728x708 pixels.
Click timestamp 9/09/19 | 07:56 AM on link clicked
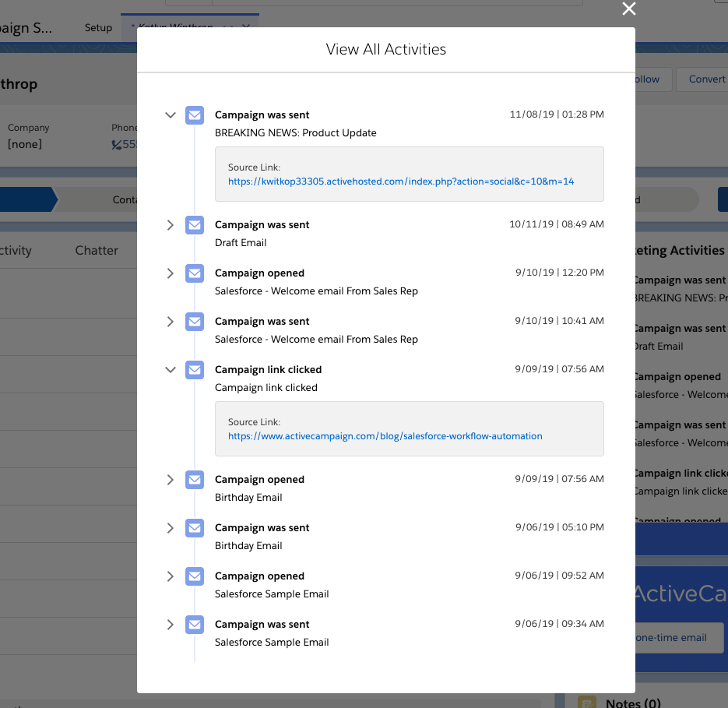point(560,369)
